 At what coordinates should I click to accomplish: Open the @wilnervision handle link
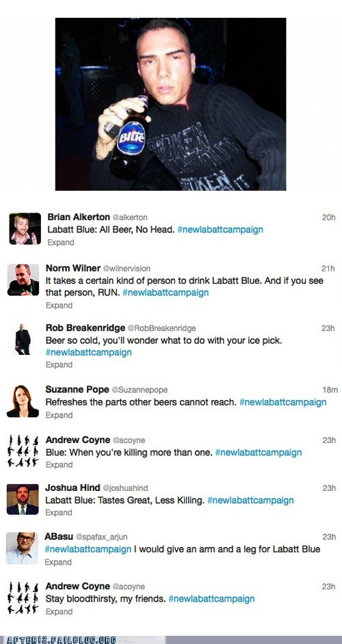click(x=127, y=268)
